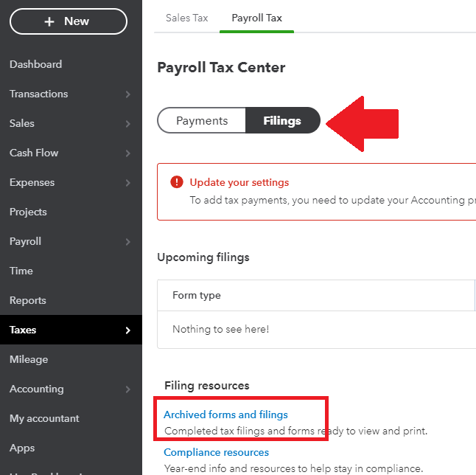Go to Dashboard in the sidebar
This screenshot has width=476, height=475.
[x=35, y=64]
